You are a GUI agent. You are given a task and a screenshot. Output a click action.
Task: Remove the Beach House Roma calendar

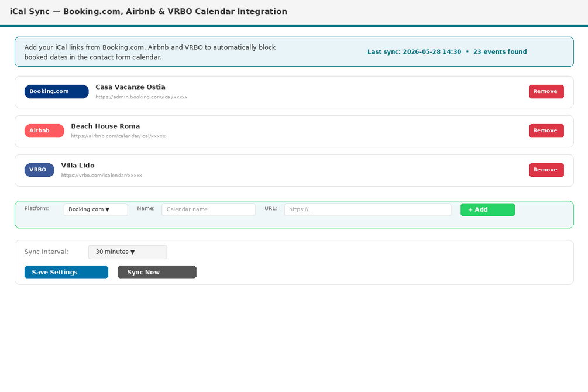point(546,130)
